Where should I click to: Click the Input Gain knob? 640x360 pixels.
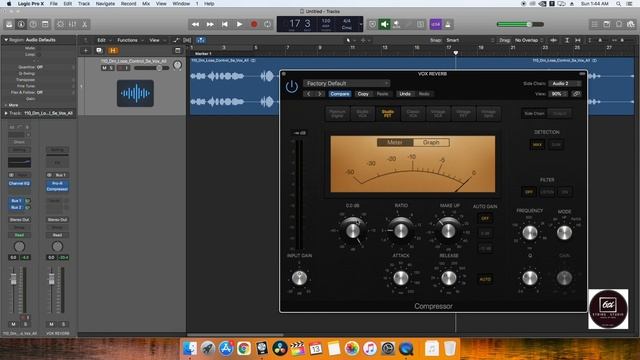pyautogui.click(x=299, y=278)
